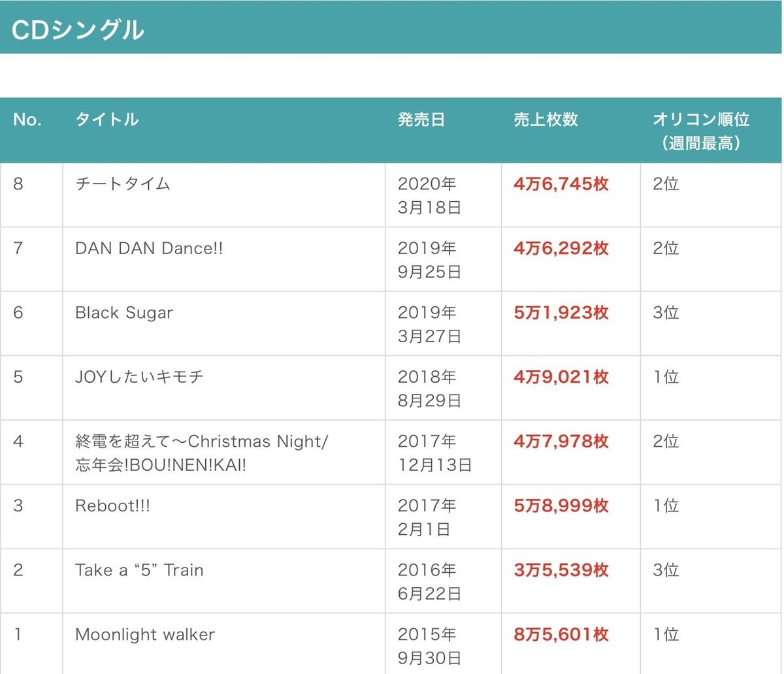784x674 pixels.
Task: Select the title 終電を超えて〜Christmas Night
Action: coord(202,441)
